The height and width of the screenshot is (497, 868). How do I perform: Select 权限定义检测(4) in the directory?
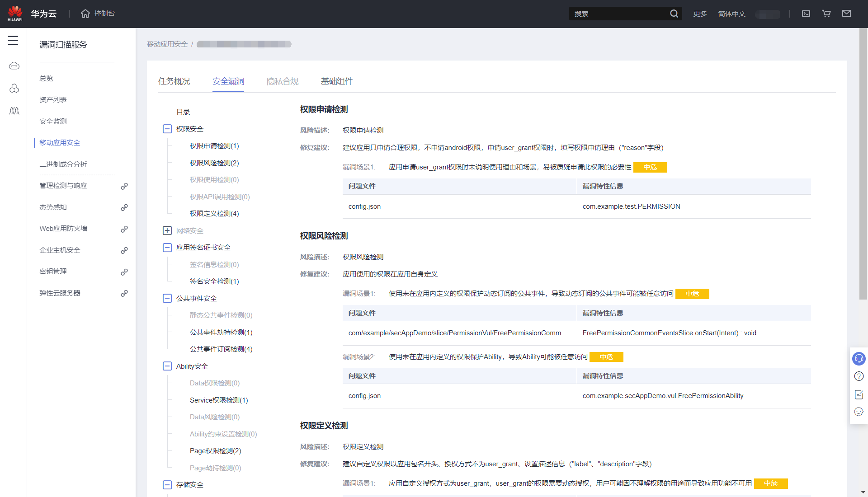point(214,214)
